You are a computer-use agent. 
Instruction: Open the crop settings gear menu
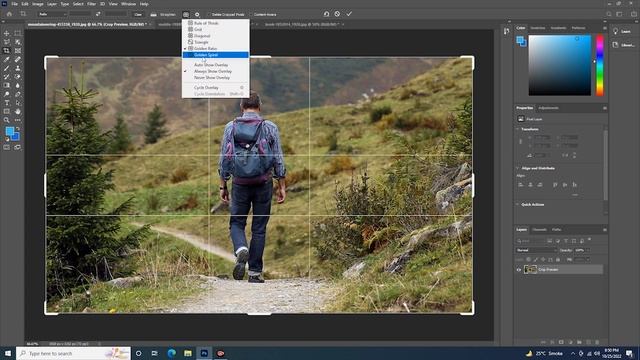click(x=197, y=14)
